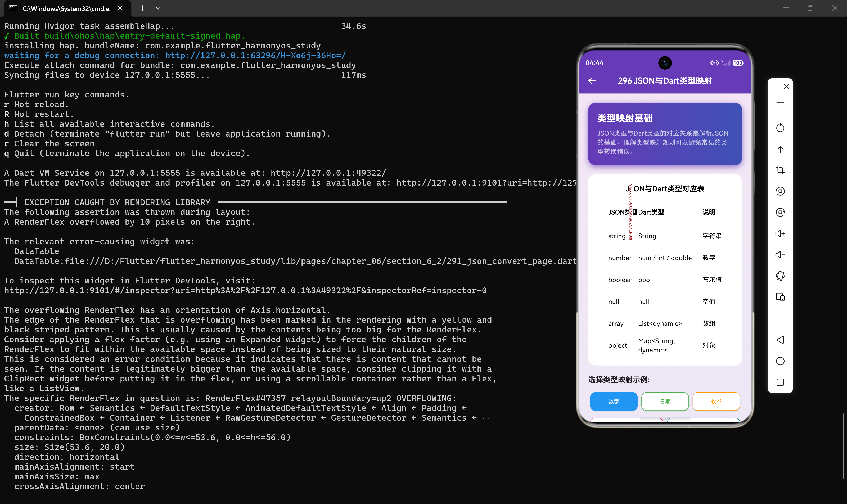Tap the 'Map<String, dynamic>' table cell

point(656,345)
